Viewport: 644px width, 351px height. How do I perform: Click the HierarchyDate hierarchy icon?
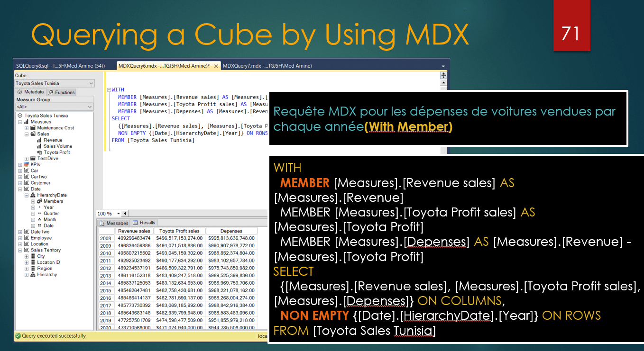click(x=33, y=195)
